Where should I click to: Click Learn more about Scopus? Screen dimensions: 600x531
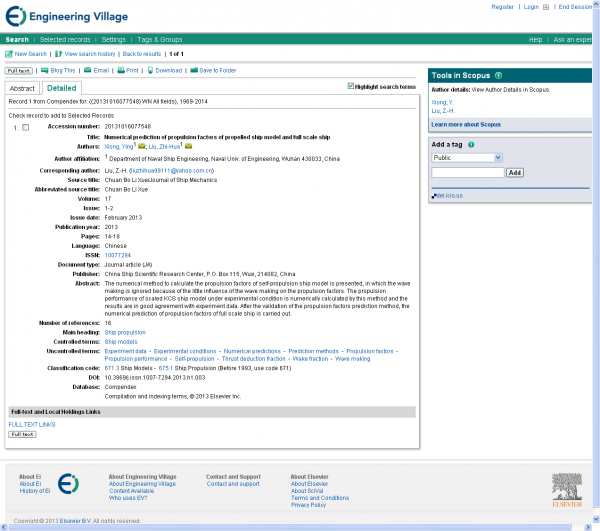pos(466,124)
